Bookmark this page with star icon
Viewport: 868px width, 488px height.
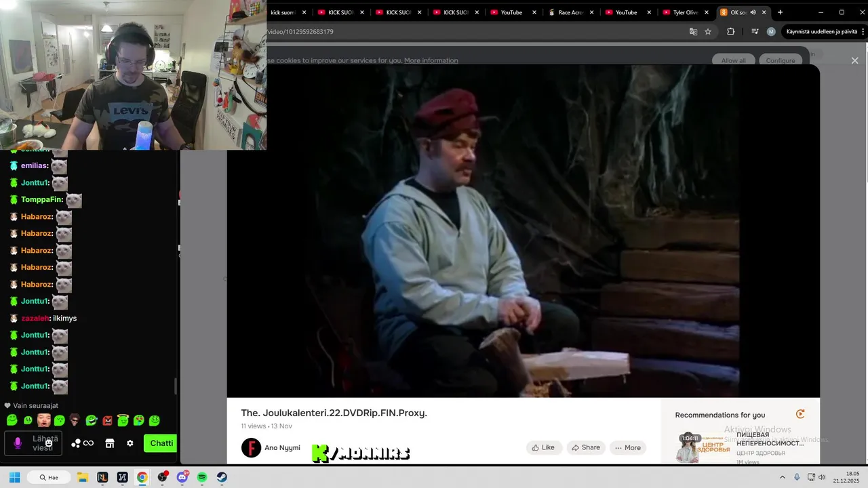[x=708, y=31]
